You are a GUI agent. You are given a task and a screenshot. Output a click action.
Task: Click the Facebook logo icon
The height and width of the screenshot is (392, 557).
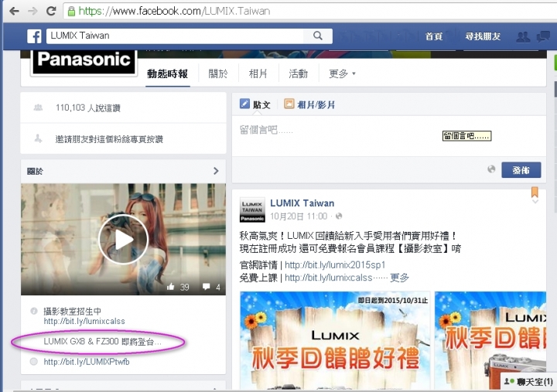click(x=34, y=36)
